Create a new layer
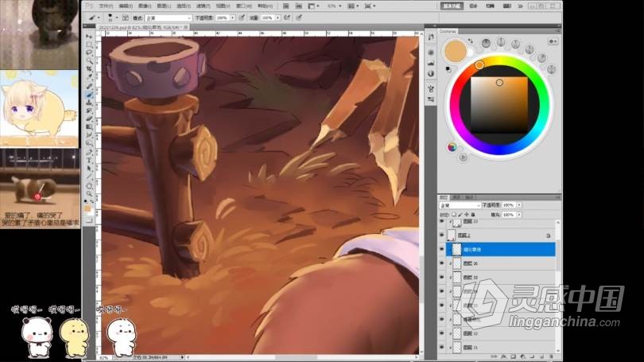 541,356
